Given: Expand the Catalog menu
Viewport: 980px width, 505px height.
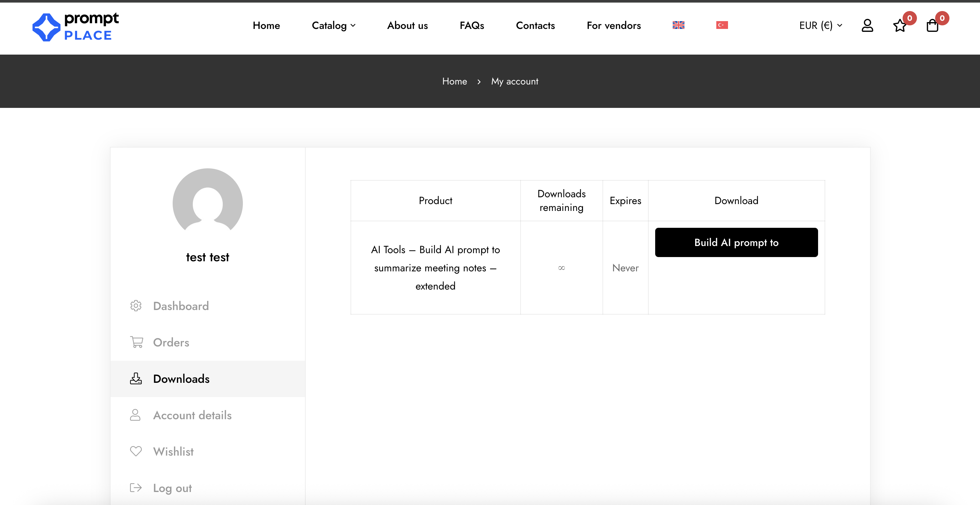Looking at the screenshot, I should (x=334, y=25).
